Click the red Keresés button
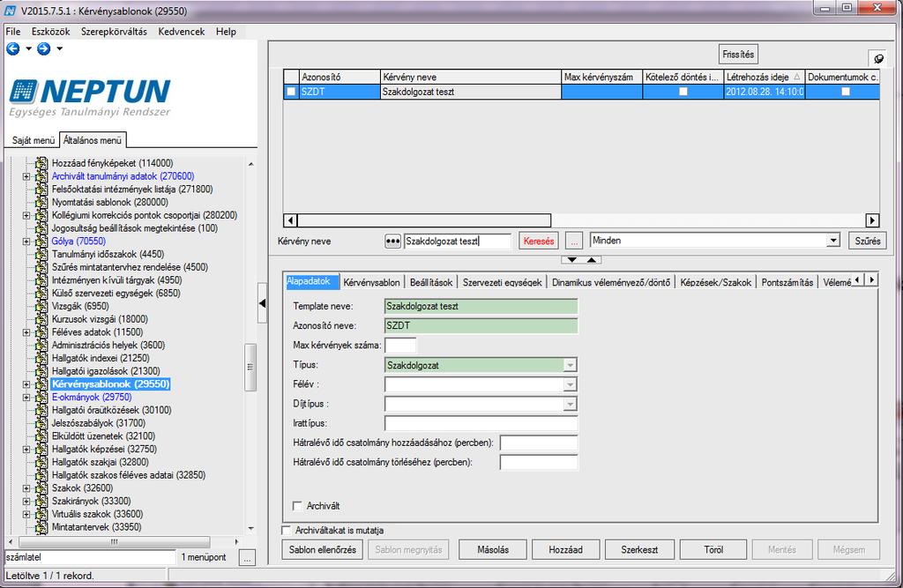Viewport: 903px width, 588px height. coord(539,242)
